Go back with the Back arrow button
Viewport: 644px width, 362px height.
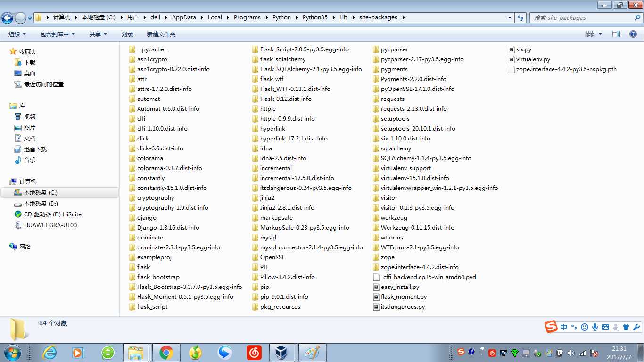pyautogui.click(x=7, y=18)
